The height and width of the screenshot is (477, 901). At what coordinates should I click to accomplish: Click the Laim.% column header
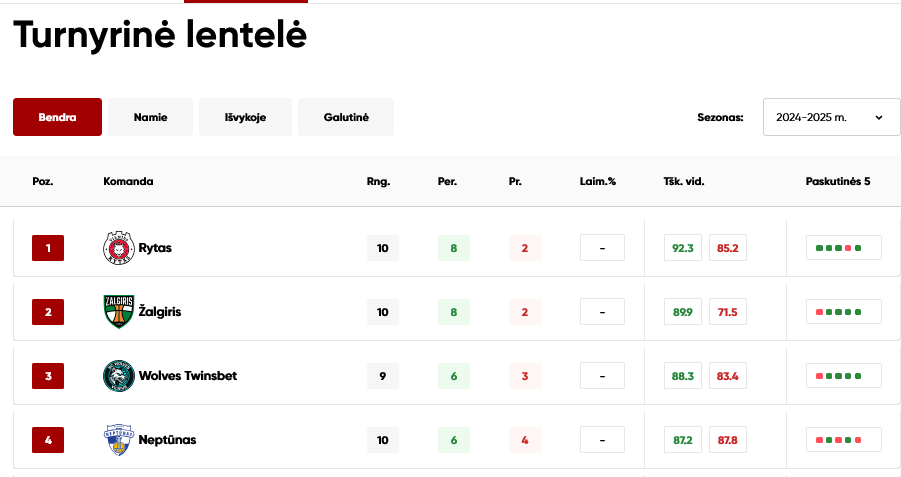(x=598, y=182)
